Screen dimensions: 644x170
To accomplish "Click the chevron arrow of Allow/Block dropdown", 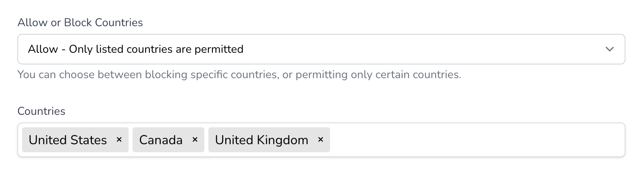I will [x=609, y=49].
